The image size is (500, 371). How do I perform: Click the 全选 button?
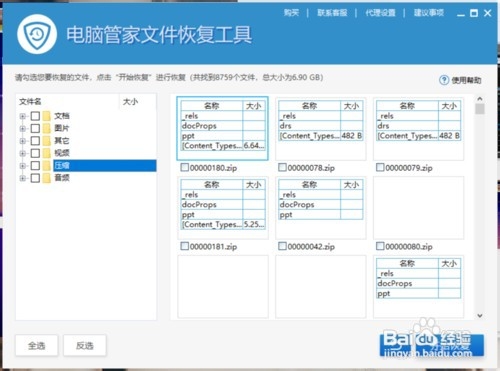[37, 345]
